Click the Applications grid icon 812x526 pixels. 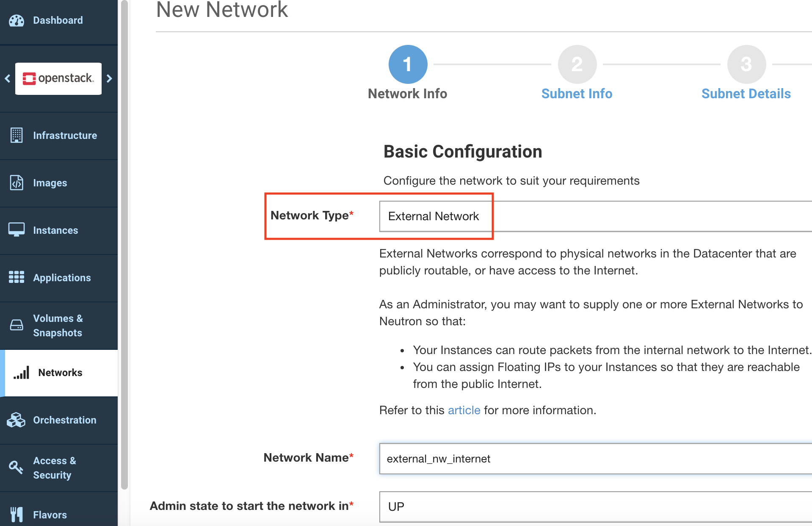click(17, 277)
